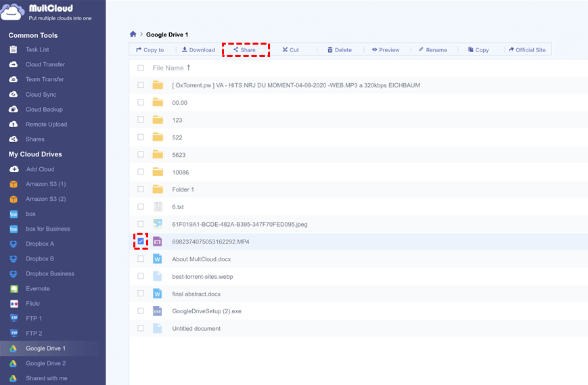Check the box for folder 522
The width and height of the screenshot is (588, 385).
tap(141, 137)
